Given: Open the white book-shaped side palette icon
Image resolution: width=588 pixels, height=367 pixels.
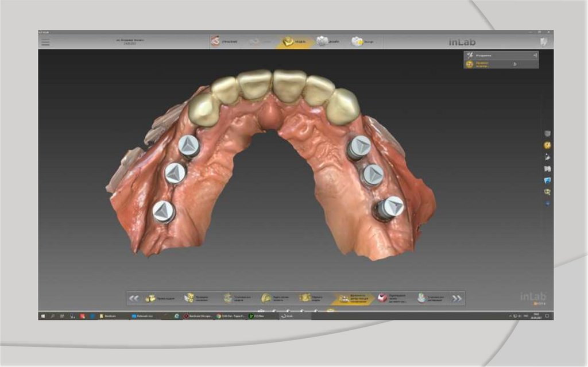Looking at the screenshot, I should tap(547, 169).
